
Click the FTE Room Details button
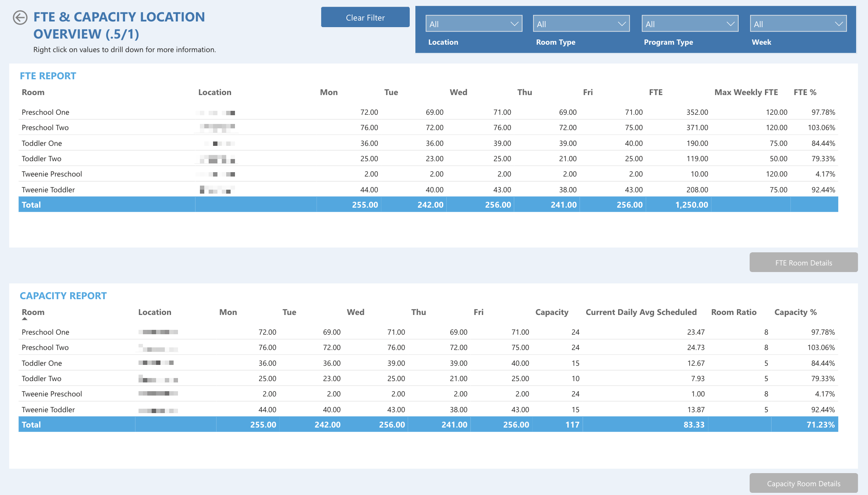point(804,262)
